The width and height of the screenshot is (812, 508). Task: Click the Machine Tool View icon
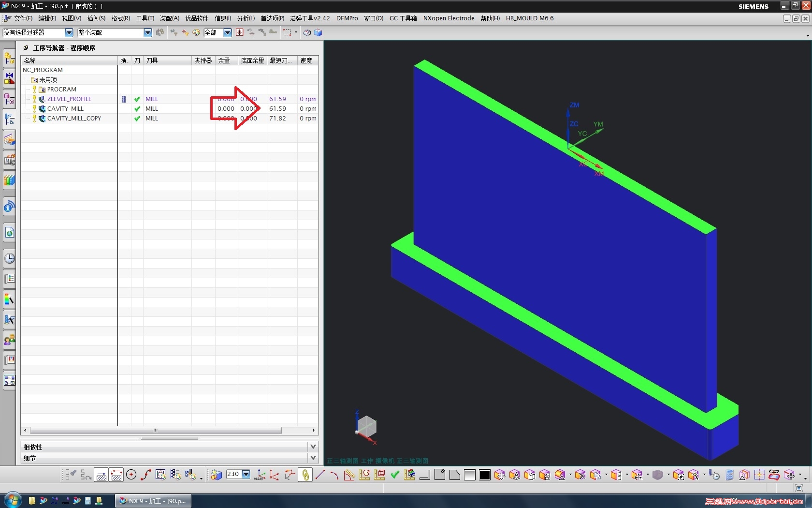pos(86,475)
